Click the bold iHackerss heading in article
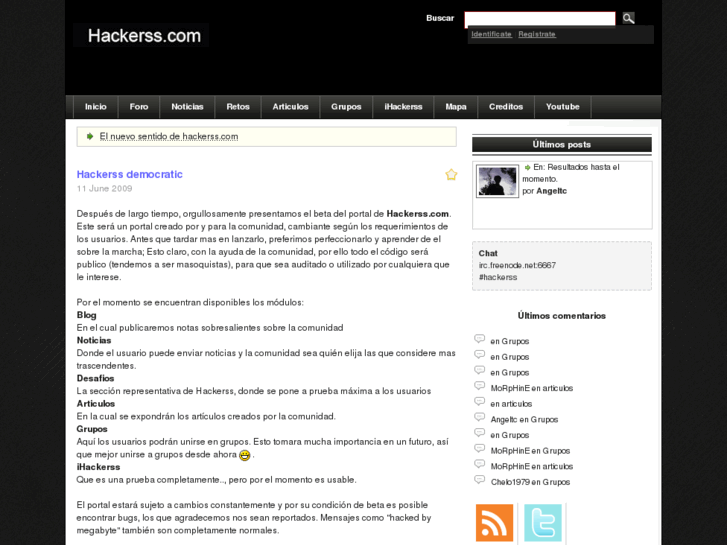Viewport: 727px width, 545px height. 98,467
